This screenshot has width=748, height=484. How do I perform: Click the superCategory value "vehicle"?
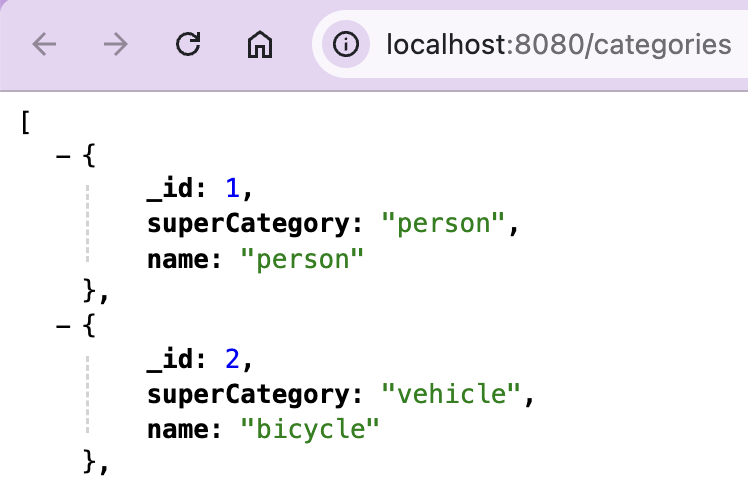coord(451,394)
